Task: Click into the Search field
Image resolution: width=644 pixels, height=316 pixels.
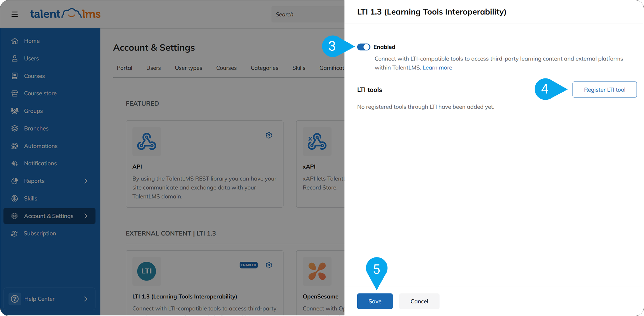Action: (308, 14)
